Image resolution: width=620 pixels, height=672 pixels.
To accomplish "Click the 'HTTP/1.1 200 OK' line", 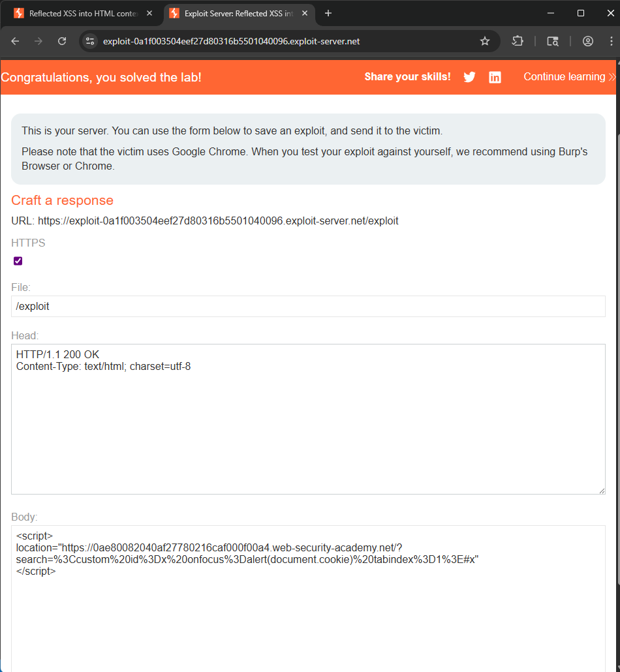I will (57, 354).
